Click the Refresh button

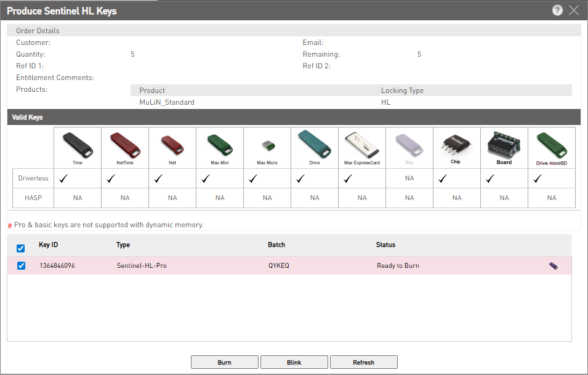pos(363,362)
